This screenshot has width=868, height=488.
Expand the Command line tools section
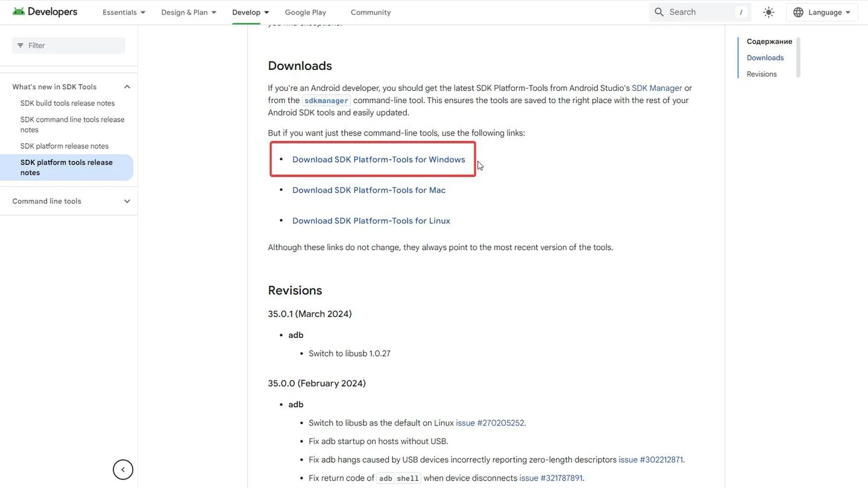click(127, 201)
